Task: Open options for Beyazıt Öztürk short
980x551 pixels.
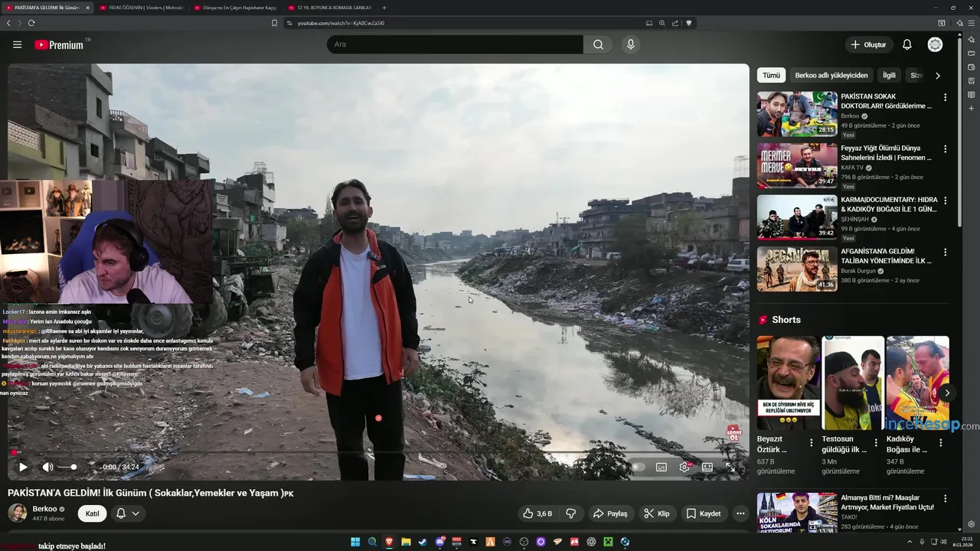Action: [x=812, y=442]
